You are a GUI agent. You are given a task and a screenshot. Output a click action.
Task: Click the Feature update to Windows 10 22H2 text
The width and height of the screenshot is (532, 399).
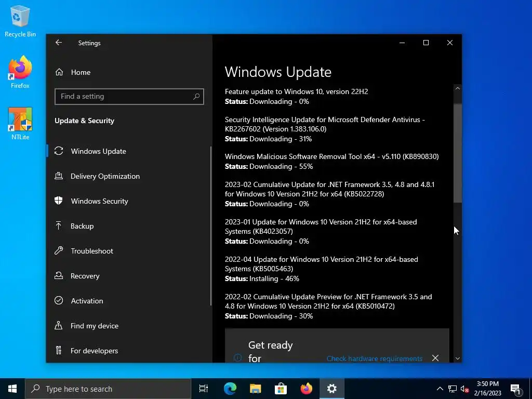coord(296,91)
